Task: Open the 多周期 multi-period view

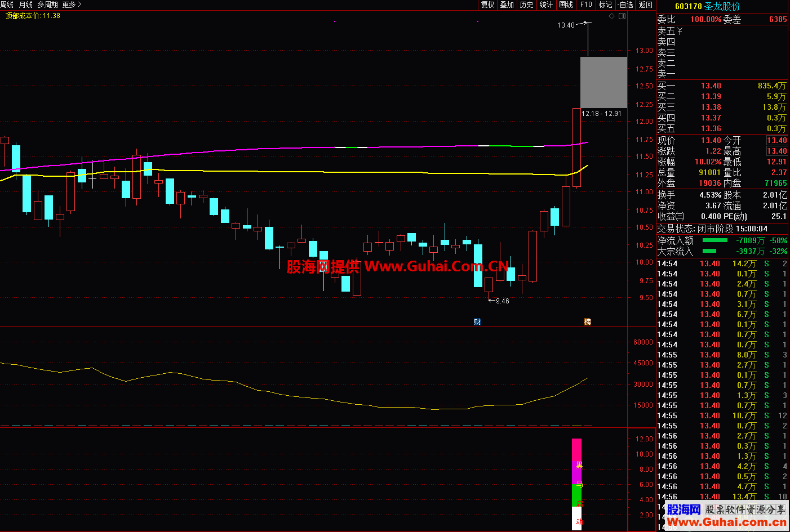Action: coord(48,5)
